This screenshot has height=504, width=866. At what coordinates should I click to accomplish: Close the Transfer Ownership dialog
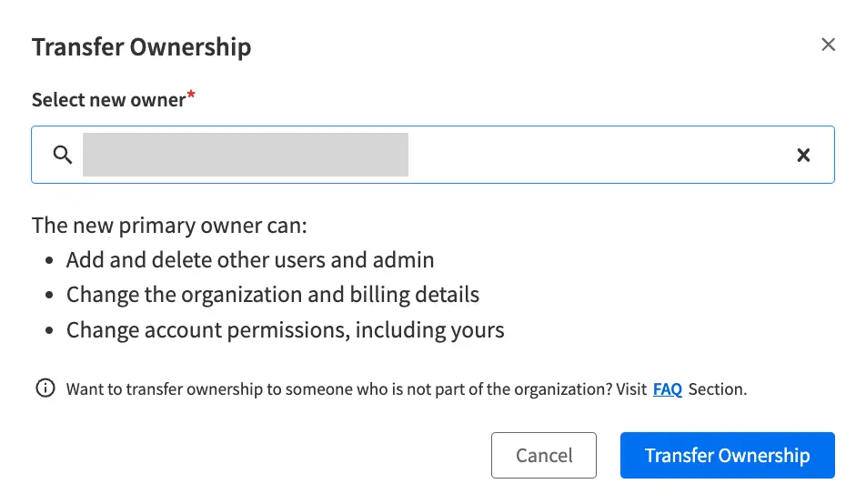828,45
